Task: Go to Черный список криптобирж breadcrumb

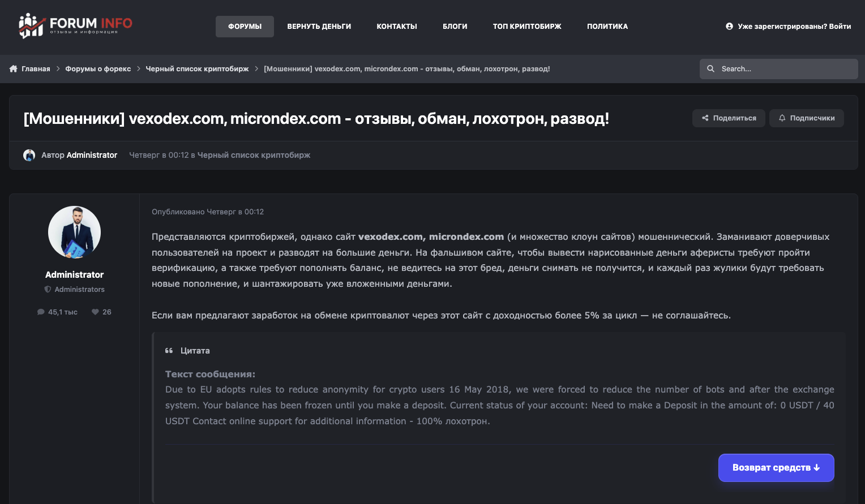Action: (197, 68)
